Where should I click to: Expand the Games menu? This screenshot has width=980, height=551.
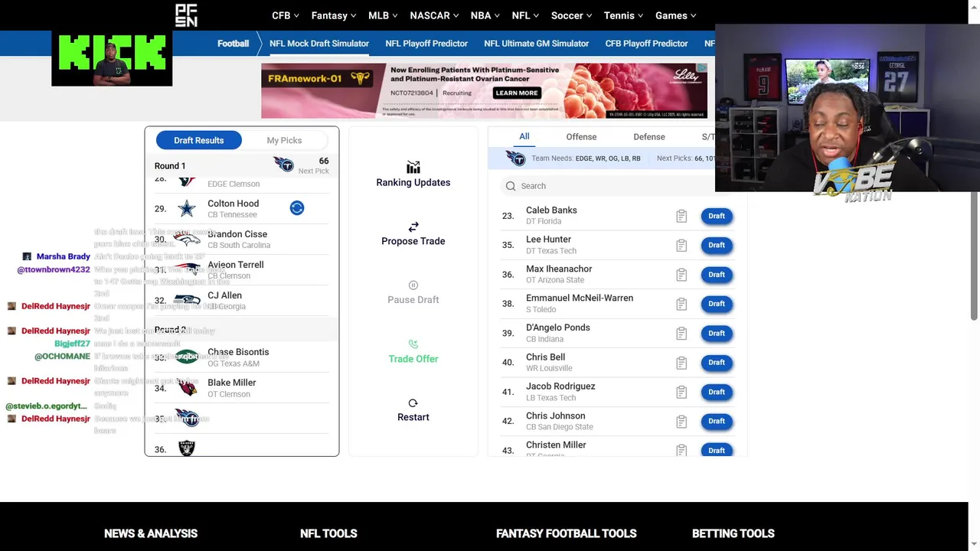pos(676,15)
